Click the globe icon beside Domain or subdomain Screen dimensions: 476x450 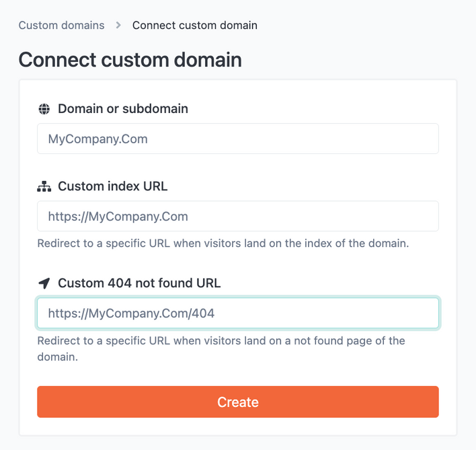click(x=44, y=109)
